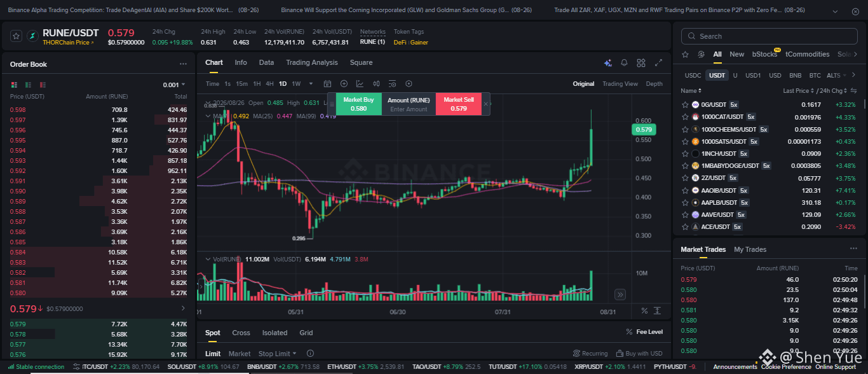Viewport: 868px width, 374px height.
Task: Select the 4H chart interval
Action: tap(269, 83)
